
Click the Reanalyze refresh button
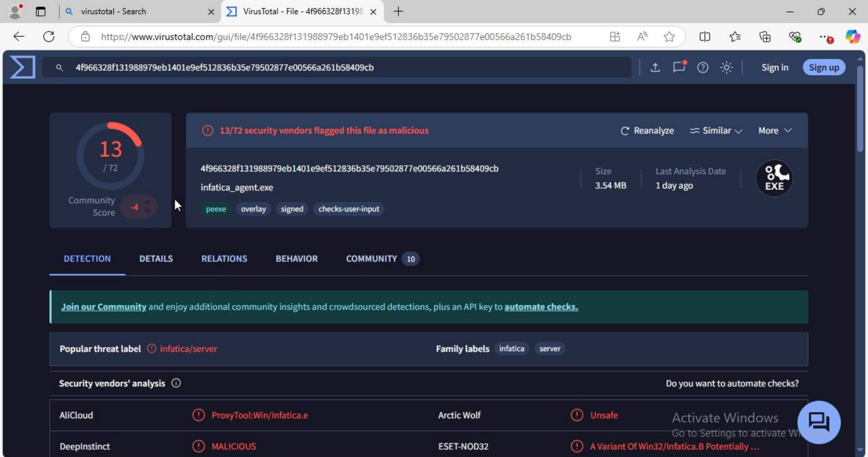click(647, 131)
